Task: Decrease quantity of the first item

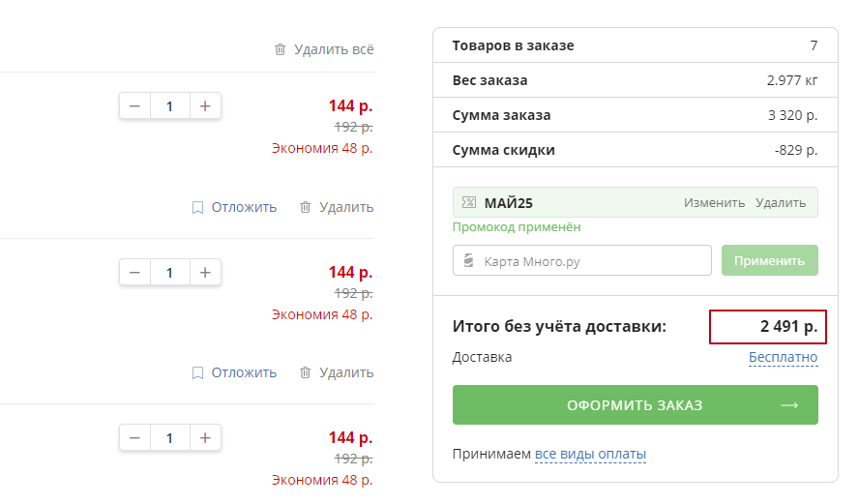Action: [134, 106]
